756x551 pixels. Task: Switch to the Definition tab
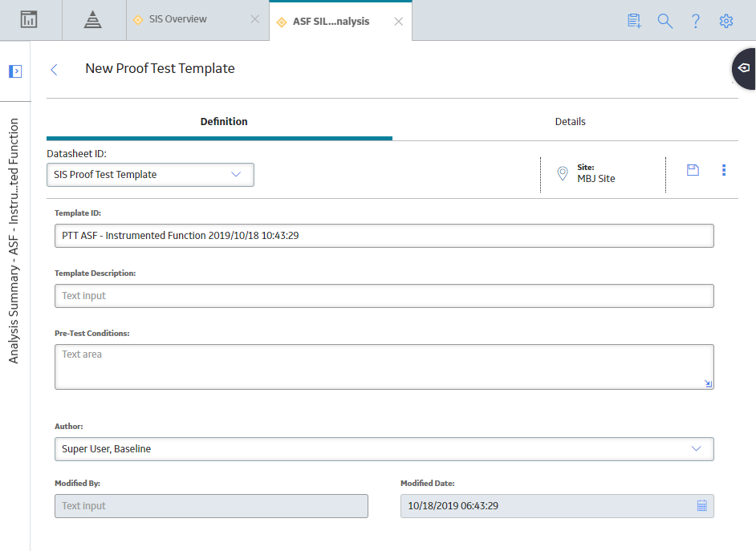[224, 122]
